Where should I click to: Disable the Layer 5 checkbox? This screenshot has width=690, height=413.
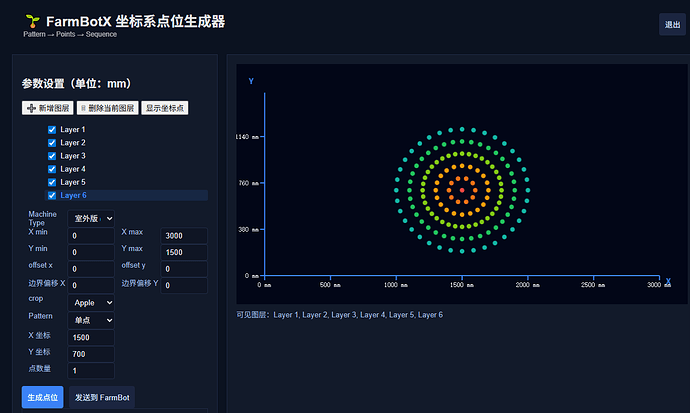(52, 182)
